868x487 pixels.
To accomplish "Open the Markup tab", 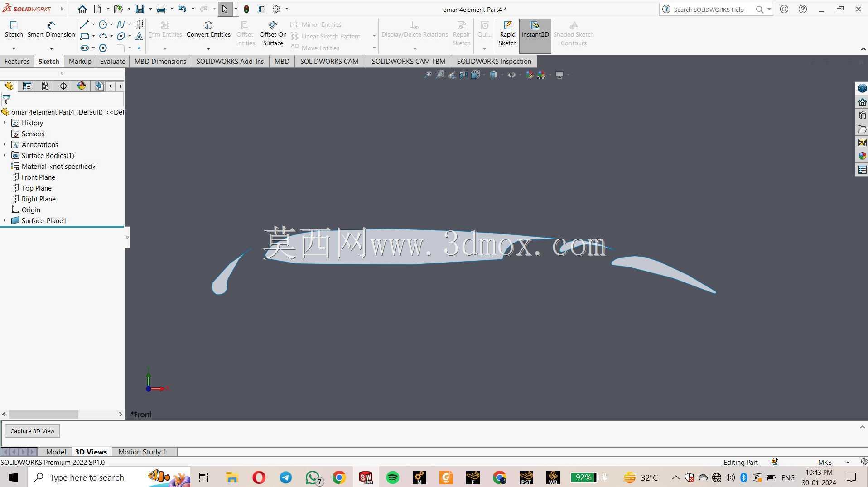I will [x=80, y=61].
